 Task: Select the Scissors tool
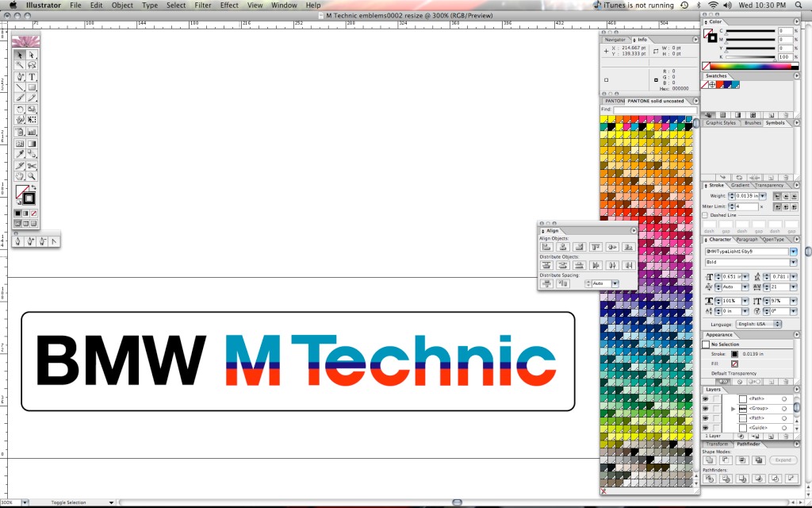coord(32,166)
